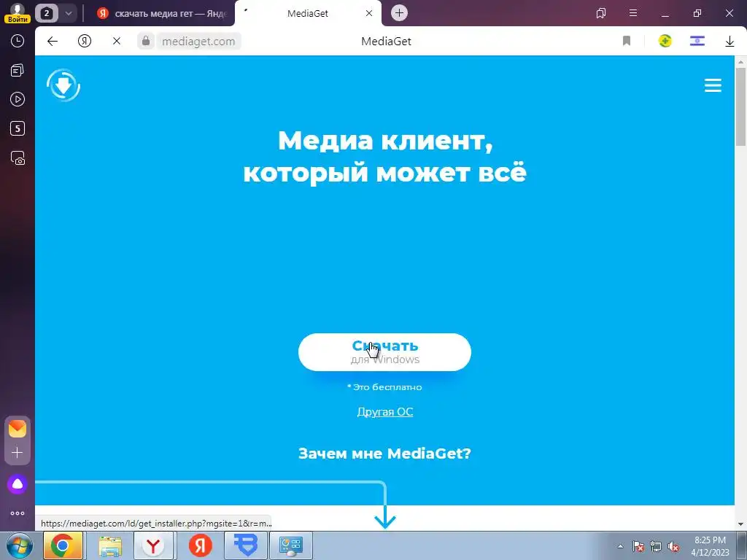Go back to previous page
The width and height of the screenshot is (747, 560).
(53, 42)
